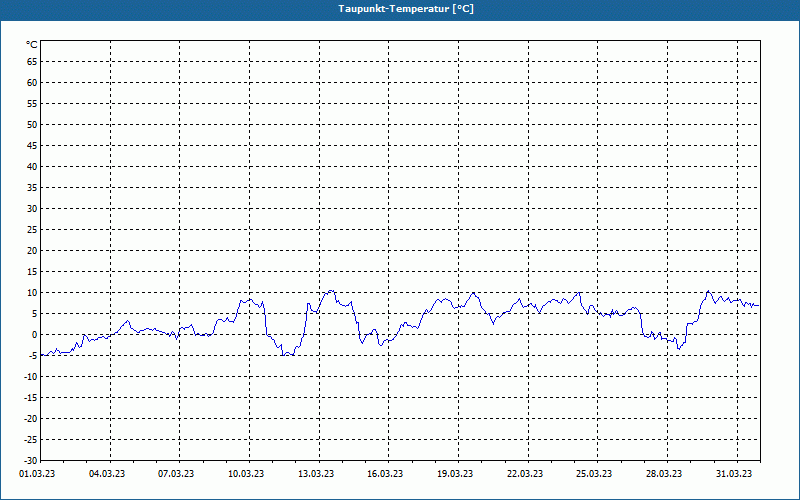Viewport: 800px width, 500px height.
Task: Click the -20 value on the y-axis
Action: click(31, 418)
